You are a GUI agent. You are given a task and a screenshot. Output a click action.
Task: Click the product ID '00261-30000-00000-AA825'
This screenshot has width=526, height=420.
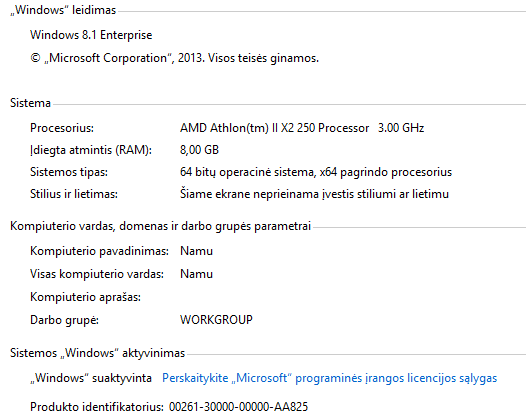tap(239, 407)
